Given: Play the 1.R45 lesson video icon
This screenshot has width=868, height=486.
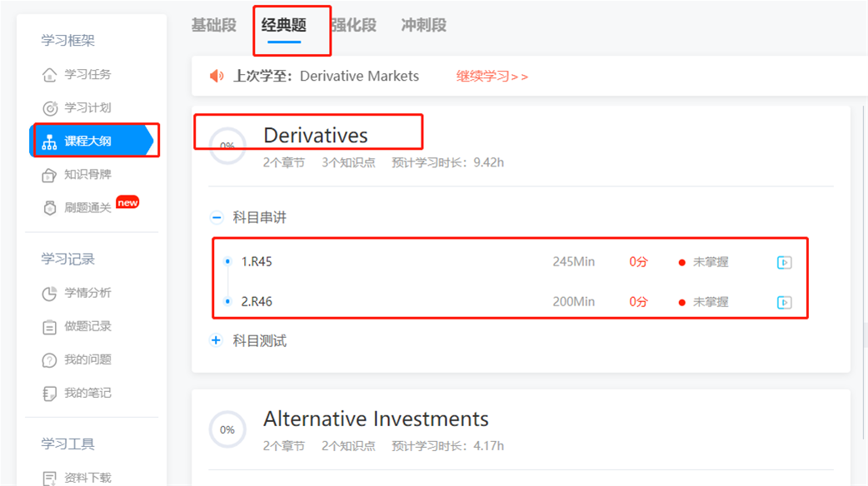Looking at the screenshot, I should (784, 262).
